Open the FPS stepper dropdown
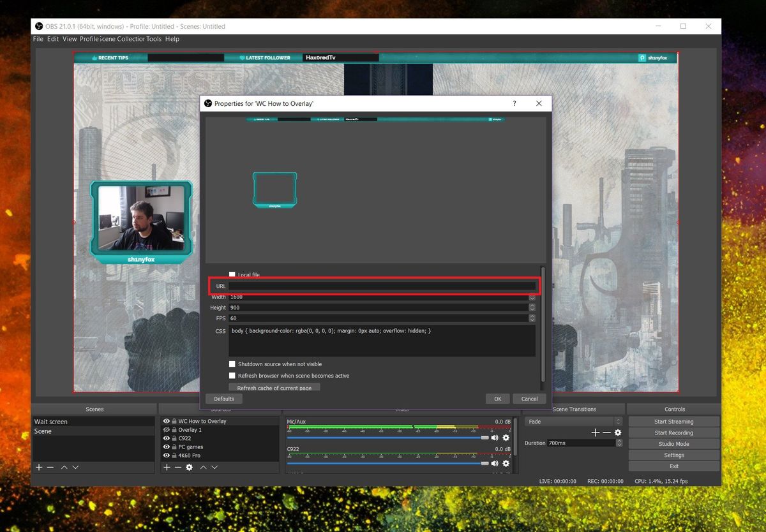766x532 pixels. pyautogui.click(x=532, y=318)
